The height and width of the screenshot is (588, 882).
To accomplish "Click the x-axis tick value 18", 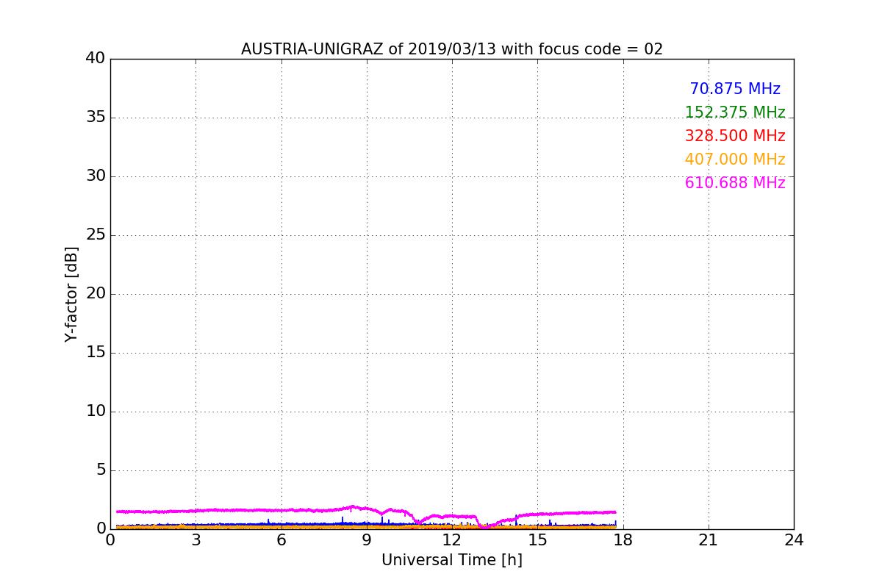I will pyautogui.click(x=623, y=540).
